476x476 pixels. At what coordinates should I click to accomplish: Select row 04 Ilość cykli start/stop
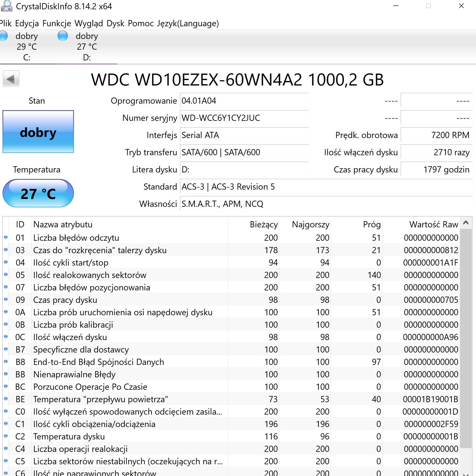pyautogui.click(x=231, y=263)
